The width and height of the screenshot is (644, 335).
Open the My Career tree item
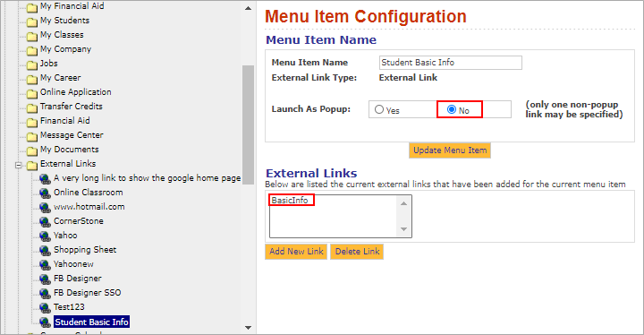point(61,77)
